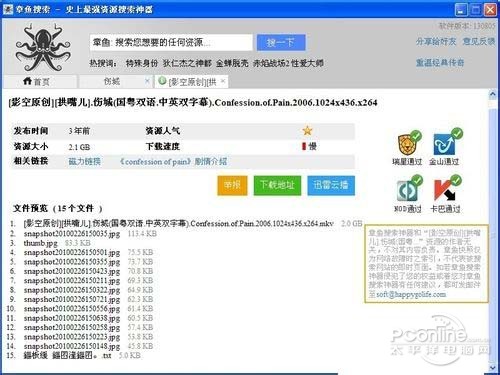The image size is (500, 375).
Task: Click hot search term 特殊身份
Action: pos(142,63)
